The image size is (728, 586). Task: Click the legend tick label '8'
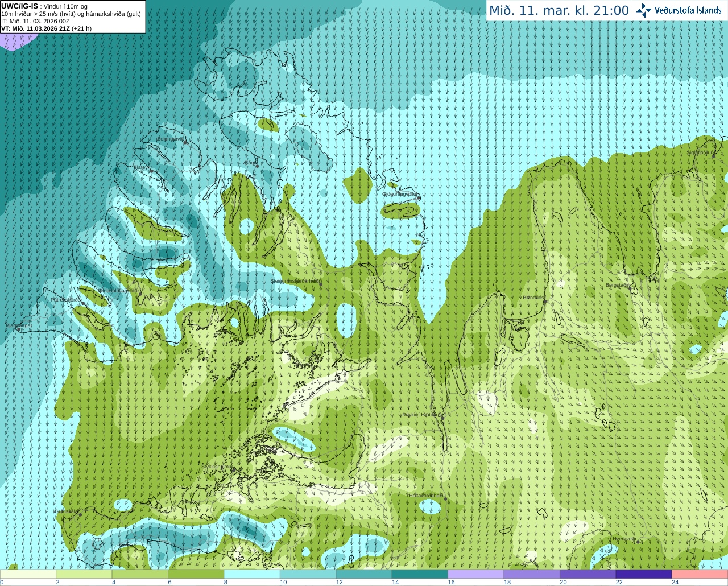[x=226, y=582]
